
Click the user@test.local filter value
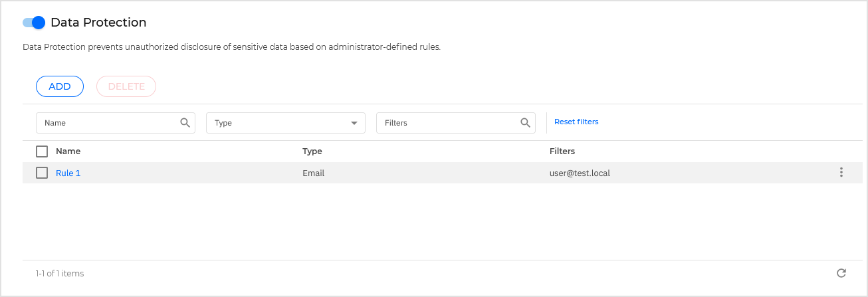point(580,173)
